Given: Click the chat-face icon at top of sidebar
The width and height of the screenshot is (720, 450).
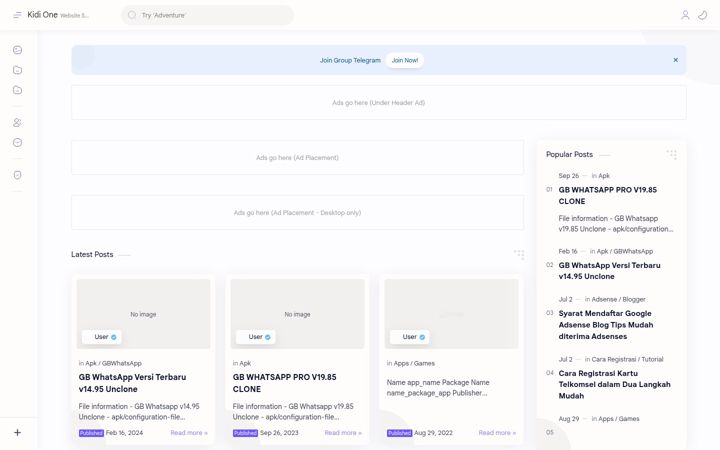Looking at the screenshot, I should coord(17,50).
